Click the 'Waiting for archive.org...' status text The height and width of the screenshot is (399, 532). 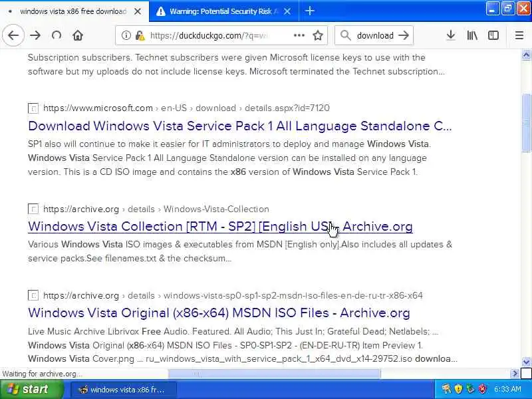coord(42,374)
